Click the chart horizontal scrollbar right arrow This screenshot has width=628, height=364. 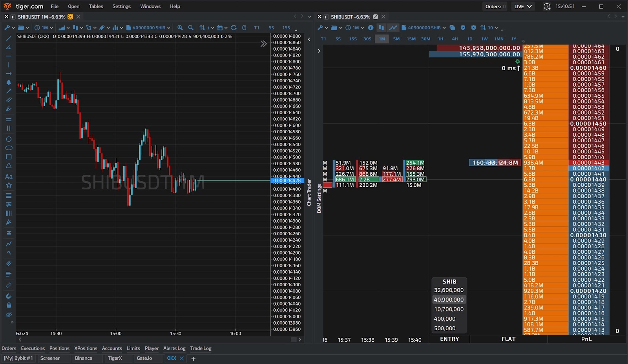tap(300, 340)
